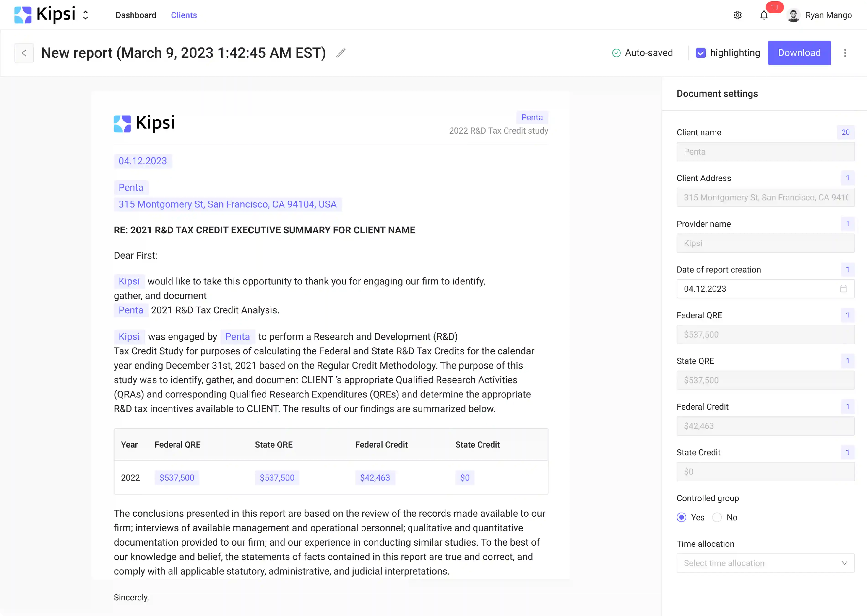The height and width of the screenshot is (616, 867).
Task: Select No for Controlled group
Action: [x=717, y=517]
